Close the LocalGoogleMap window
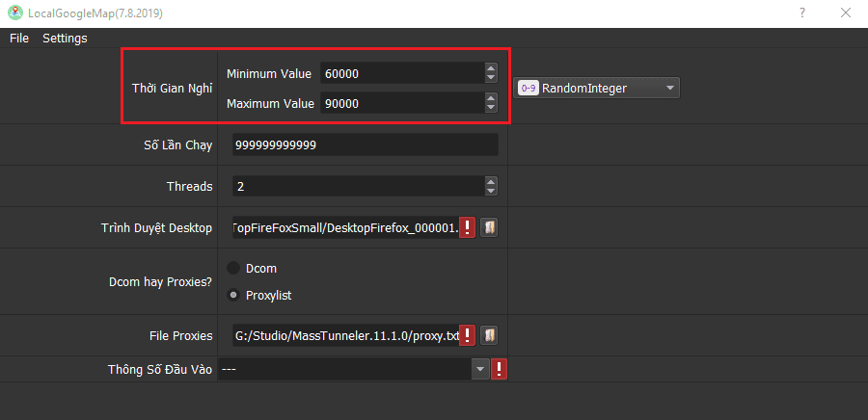The height and width of the screenshot is (420, 868). pos(845,13)
